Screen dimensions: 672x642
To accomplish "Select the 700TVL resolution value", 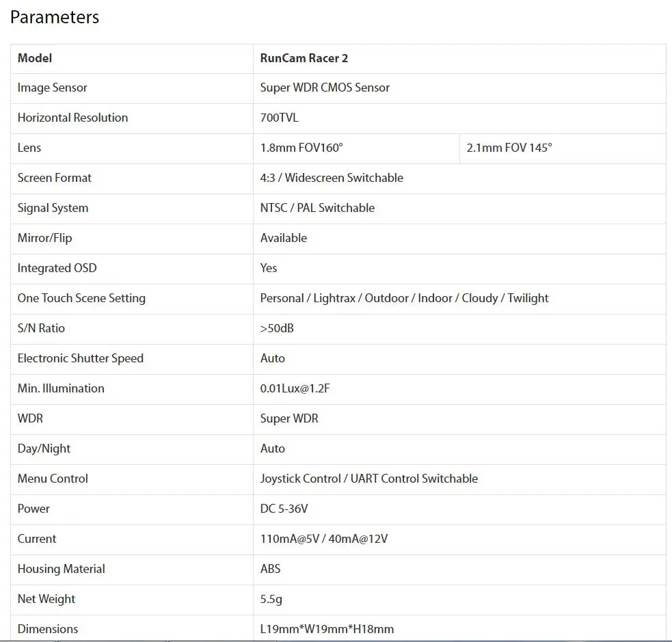I will (x=279, y=118).
